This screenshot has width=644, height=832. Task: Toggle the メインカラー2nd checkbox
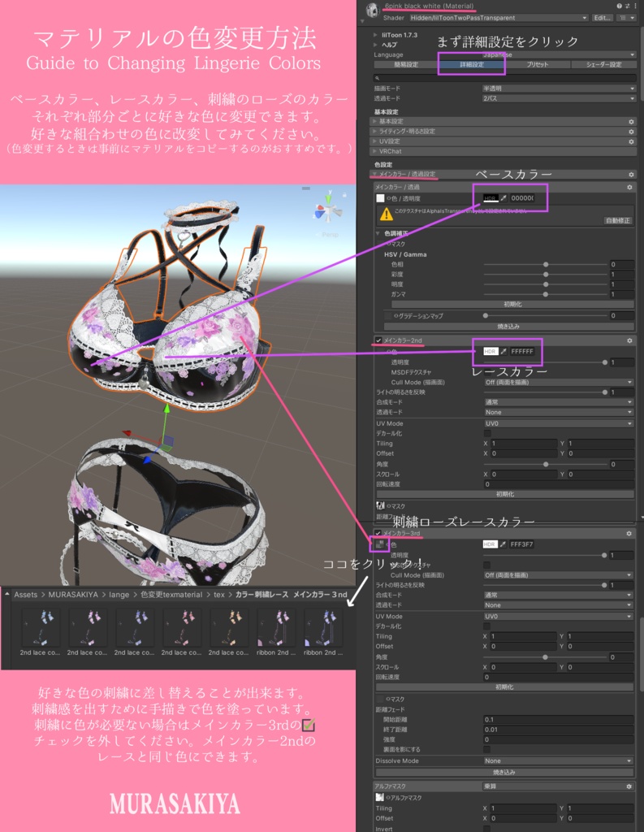pyautogui.click(x=378, y=340)
